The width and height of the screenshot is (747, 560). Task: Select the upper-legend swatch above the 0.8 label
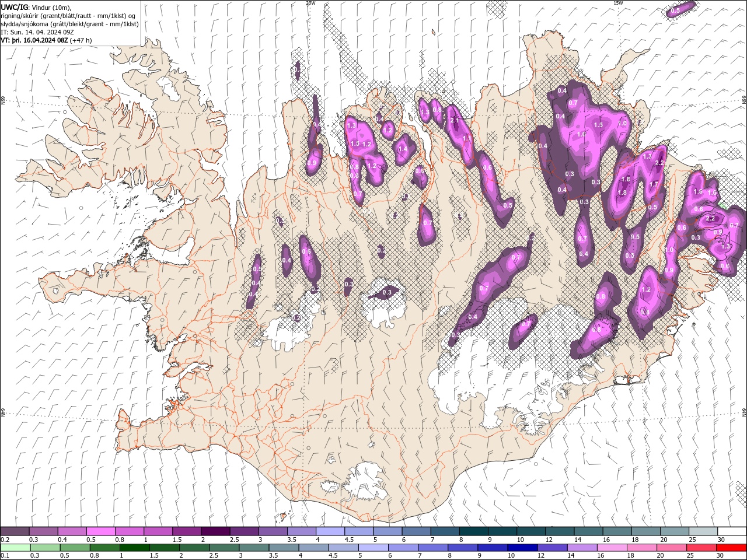click(x=129, y=531)
